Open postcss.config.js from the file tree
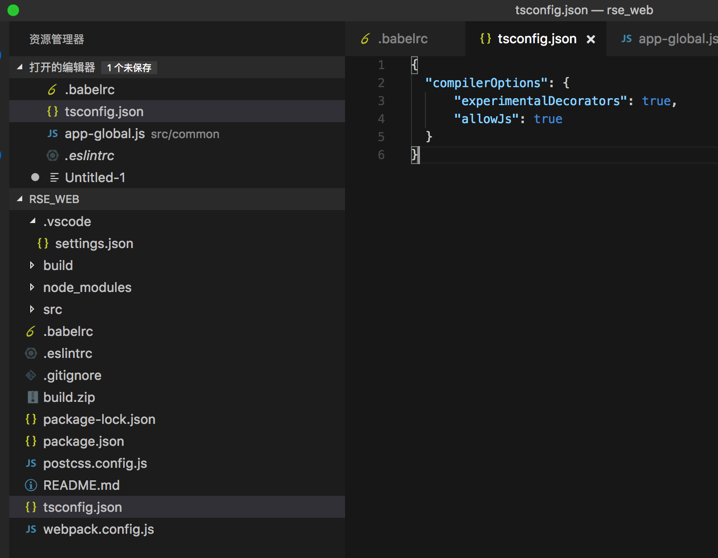This screenshot has height=558, width=718. [x=95, y=463]
